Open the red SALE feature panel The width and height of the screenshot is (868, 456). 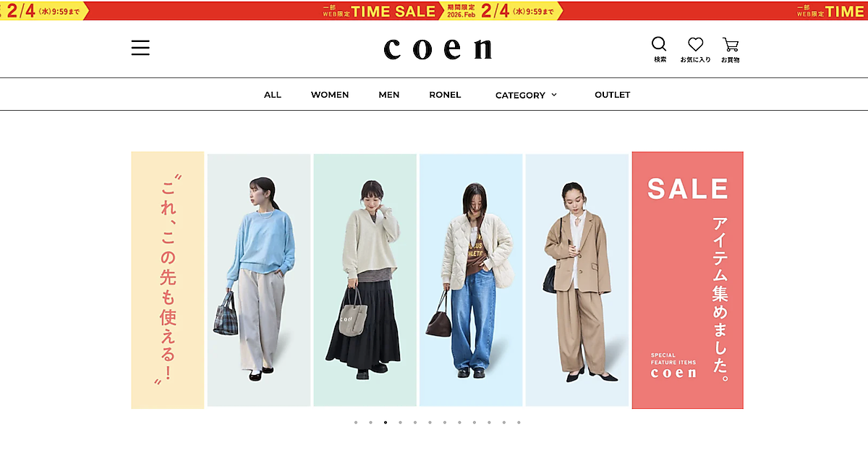point(687,280)
